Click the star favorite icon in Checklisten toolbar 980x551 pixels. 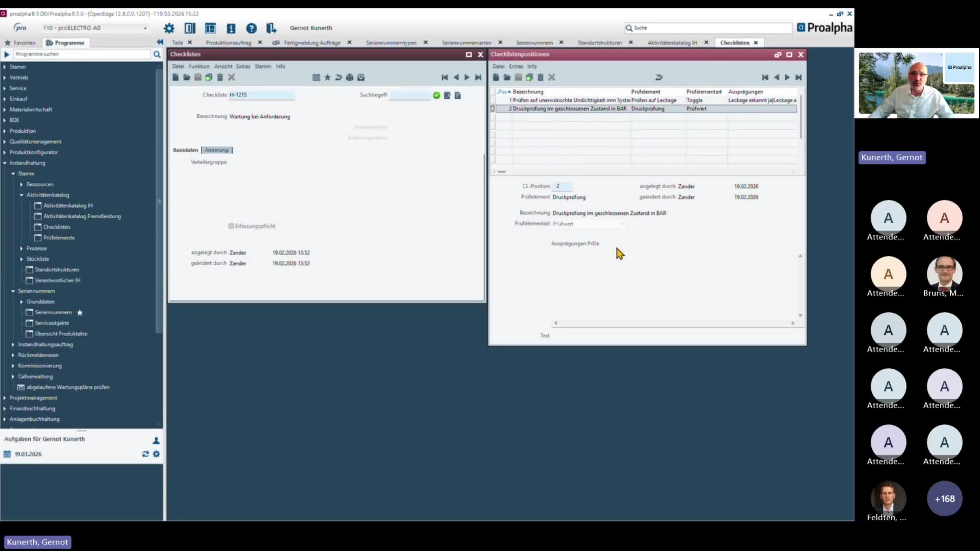[x=327, y=78]
